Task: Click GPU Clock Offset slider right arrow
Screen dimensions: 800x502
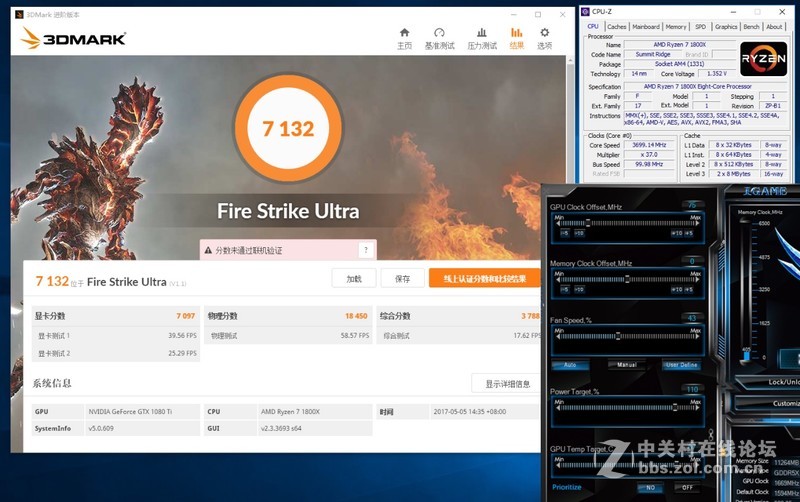Action: pyautogui.click(x=697, y=223)
